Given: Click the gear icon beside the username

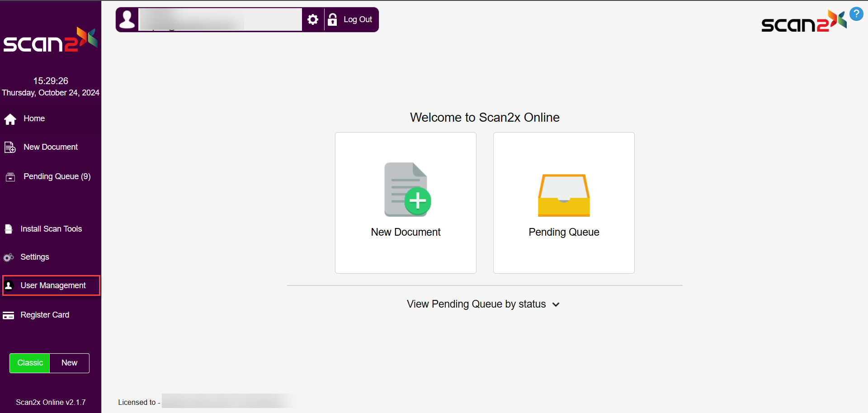Looking at the screenshot, I should coord(312,19).
